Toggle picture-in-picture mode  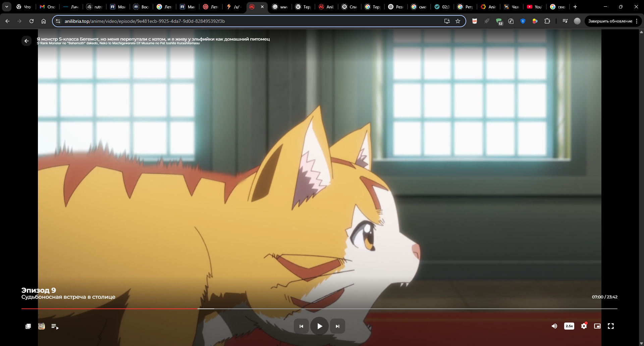tap(597, 326)
